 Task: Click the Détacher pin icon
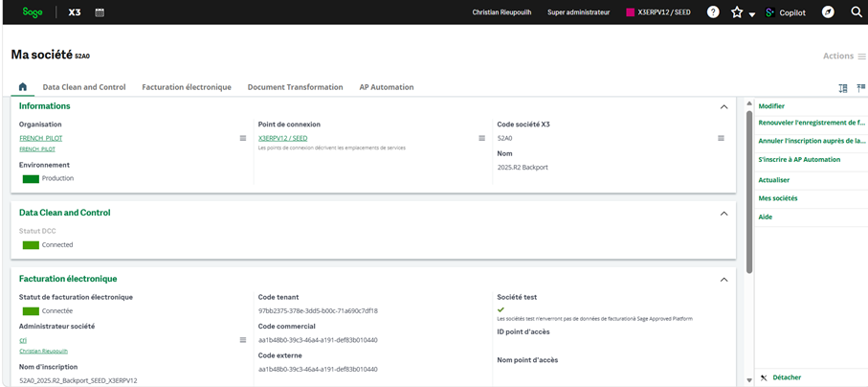point(764,377)
